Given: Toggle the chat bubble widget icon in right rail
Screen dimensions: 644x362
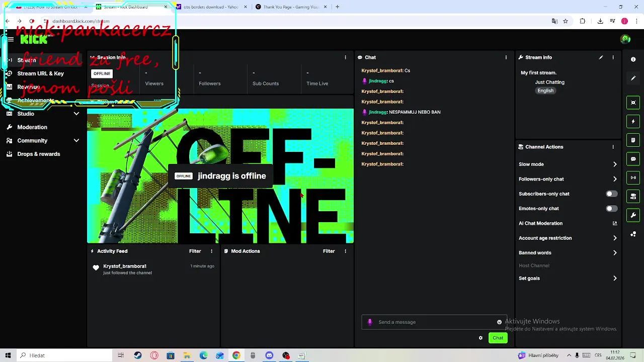Looking at the screenshot, I should (633, 159).
